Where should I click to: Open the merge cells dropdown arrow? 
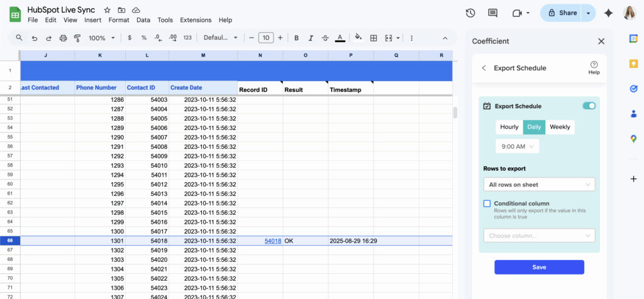398,38
